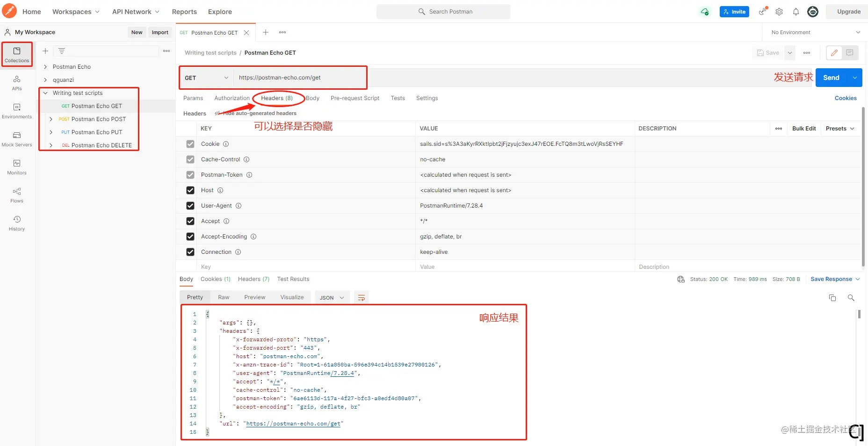Open the Environments sidebar panel
This screenshot has width=868, height=446.
pyautogui.click(x=17, y=111)
